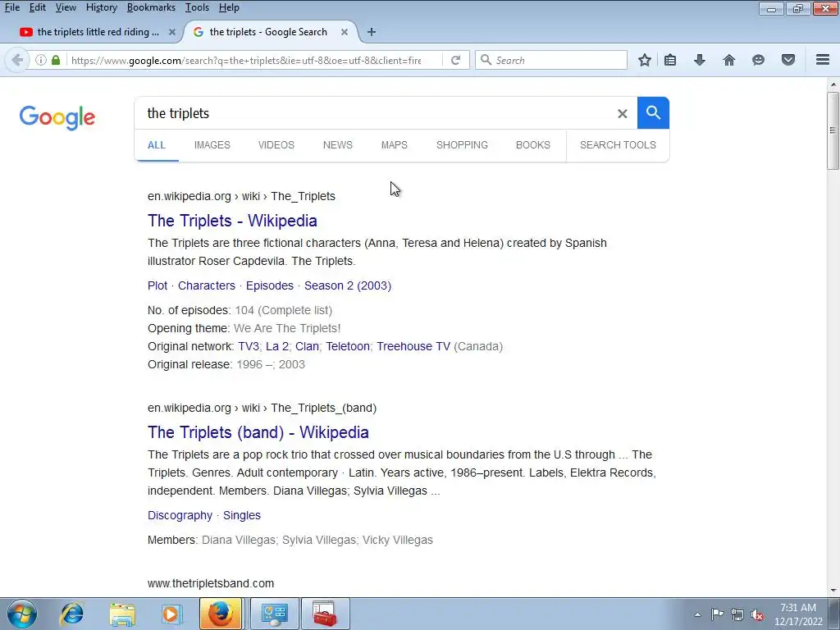Bookmark this page with the star icon

(645, 60)
